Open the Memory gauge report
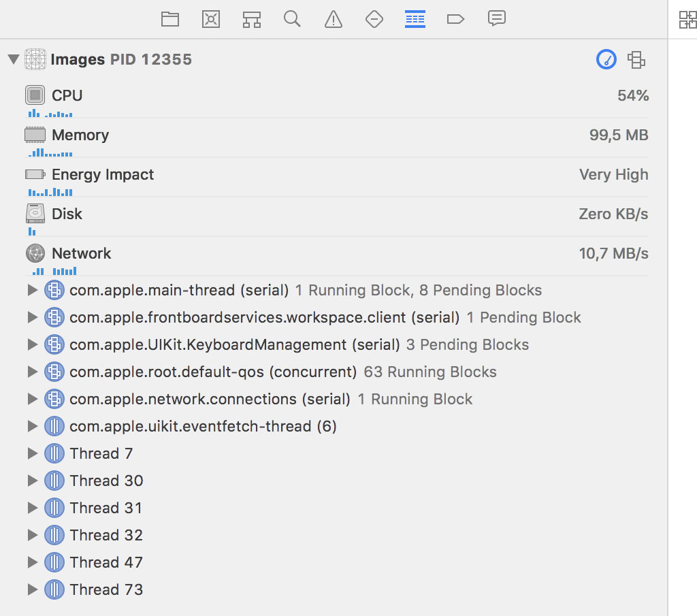697x616 pixels. click(80, 135)
